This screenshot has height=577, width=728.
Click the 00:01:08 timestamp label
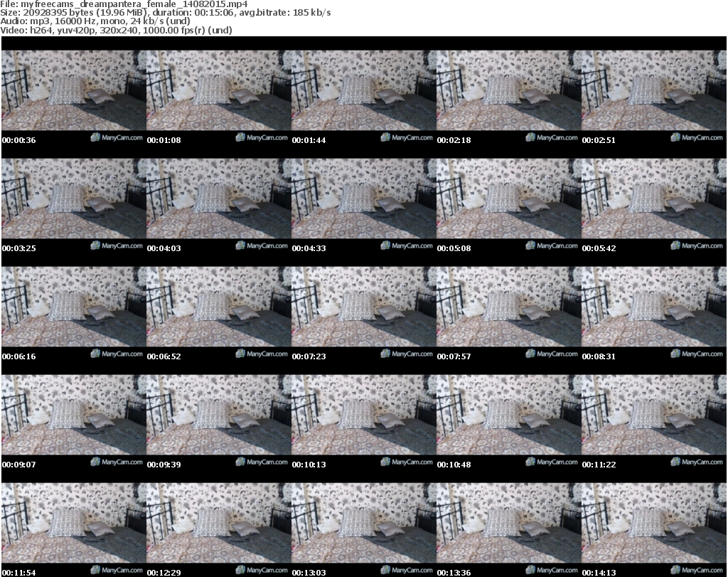click(x=164, y=140)
